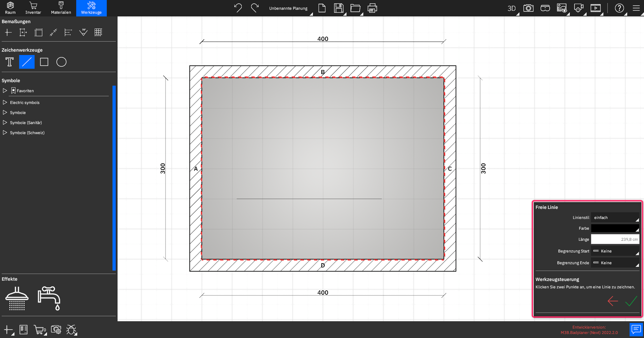Select wall label D

323,265
